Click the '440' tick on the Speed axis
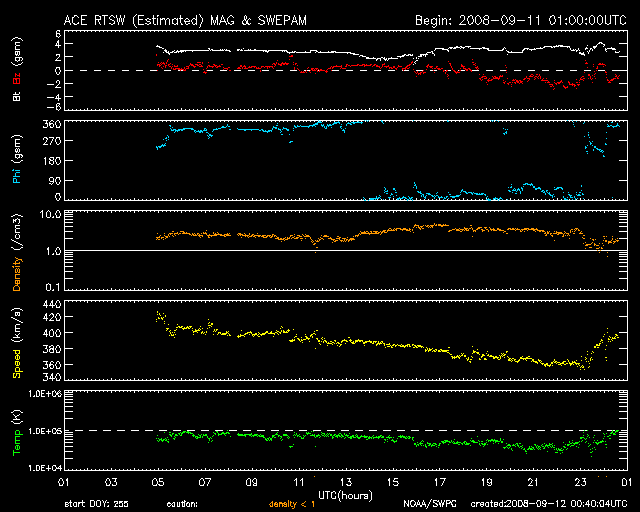 (52, 304)
